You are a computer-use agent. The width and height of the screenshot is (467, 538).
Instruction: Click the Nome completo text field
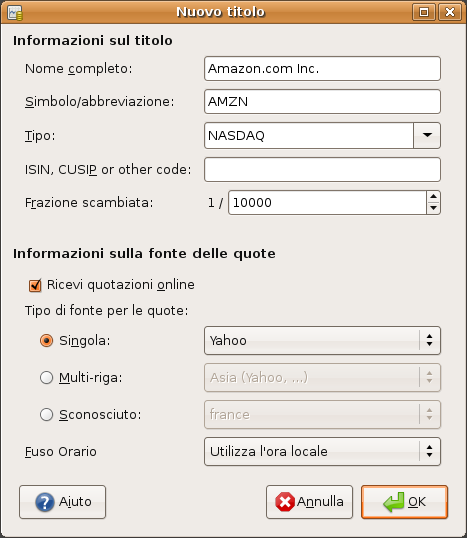[x=322, y=69]
